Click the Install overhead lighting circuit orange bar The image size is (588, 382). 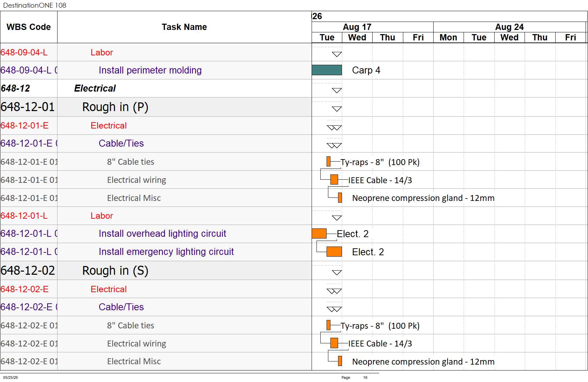pyautogui.click(x=319, y=233)
